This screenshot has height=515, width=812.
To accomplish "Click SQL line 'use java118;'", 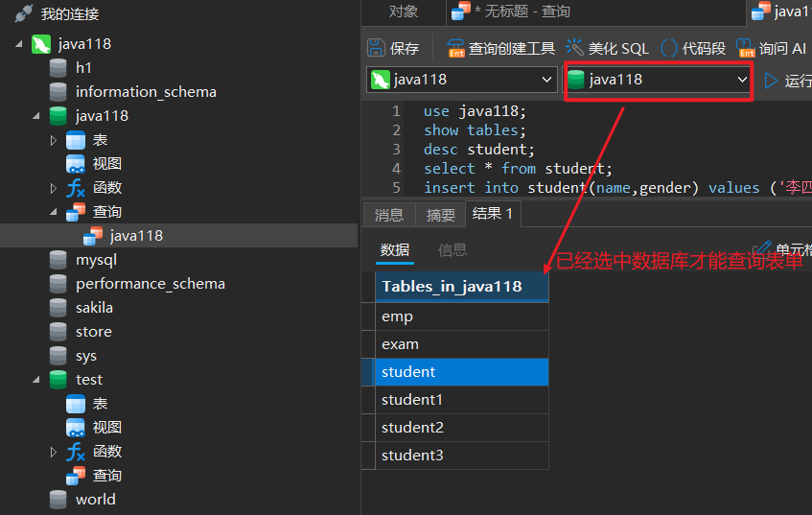I will point(475,111).
